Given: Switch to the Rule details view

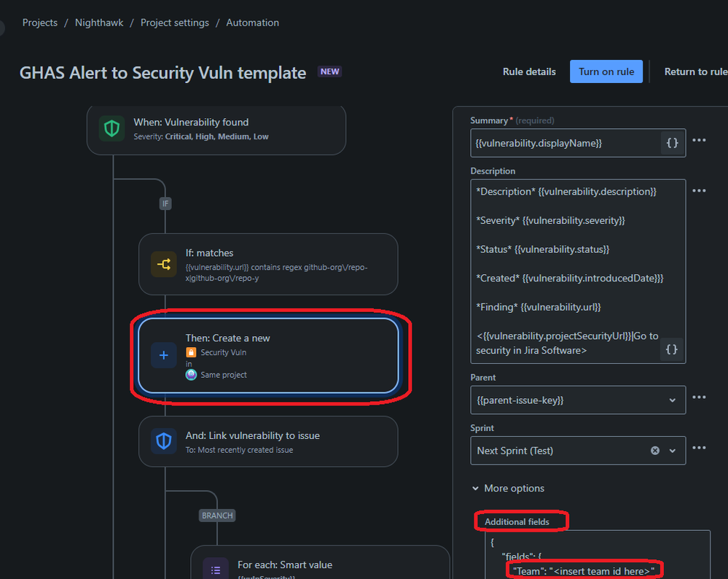Looking at the screenshot, I should 528,71.
